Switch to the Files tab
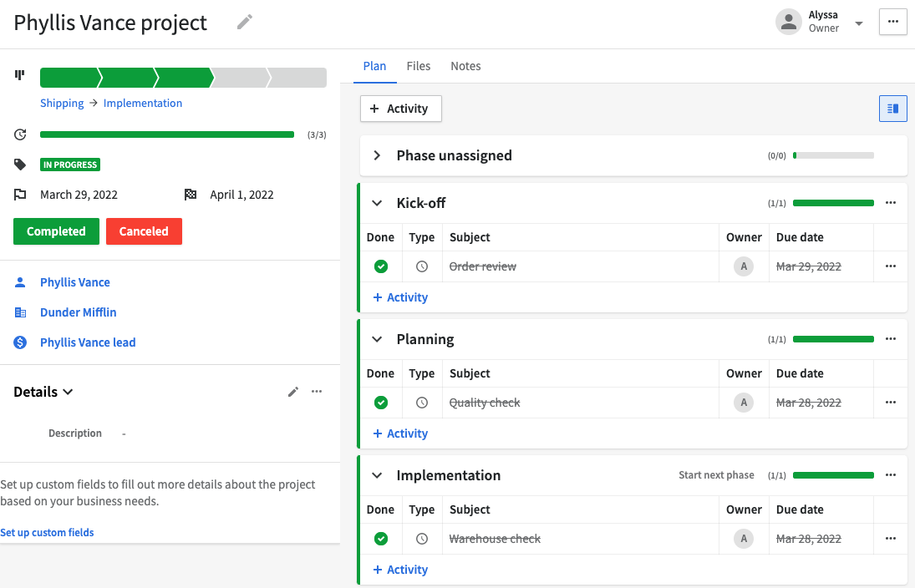915x588 pixels. click(x=418, y=66)
